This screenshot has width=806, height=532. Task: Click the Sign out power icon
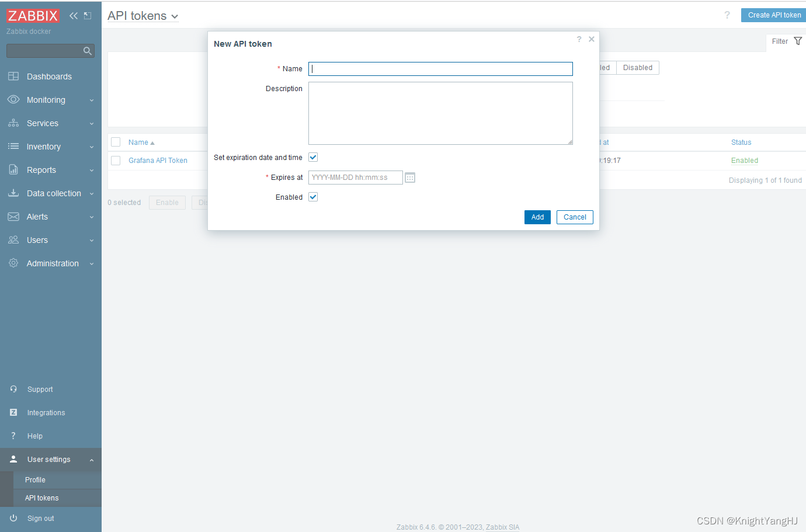click(13, 519)
